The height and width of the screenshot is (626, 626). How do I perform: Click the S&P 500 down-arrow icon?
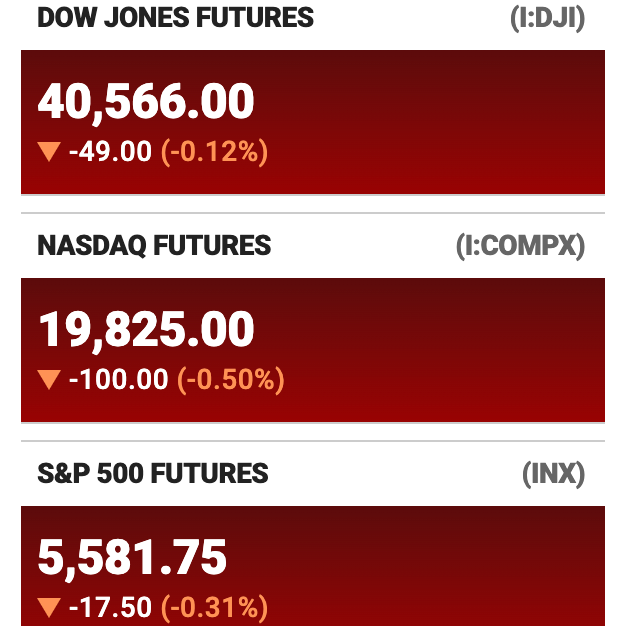[49, 608]
